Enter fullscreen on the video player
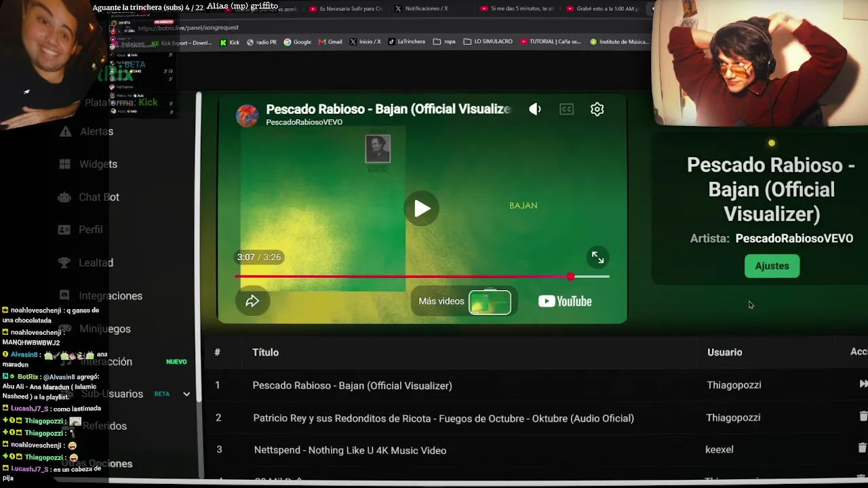Screen dimensions: 868x488 (x=597, y=258)
